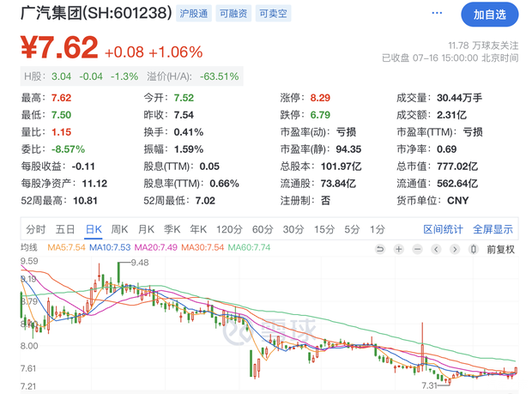The width and height of the screenshot is (532, 394).
Task: Zoom in chart with plus icon
Action: click(x=399, y=249)
